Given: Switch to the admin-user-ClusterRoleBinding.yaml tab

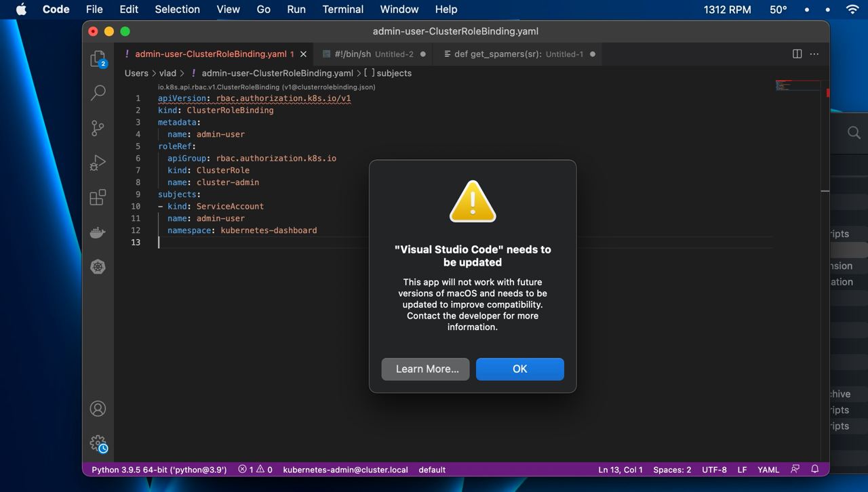Looking at the screenshot, I should click(x=211, y=54).
